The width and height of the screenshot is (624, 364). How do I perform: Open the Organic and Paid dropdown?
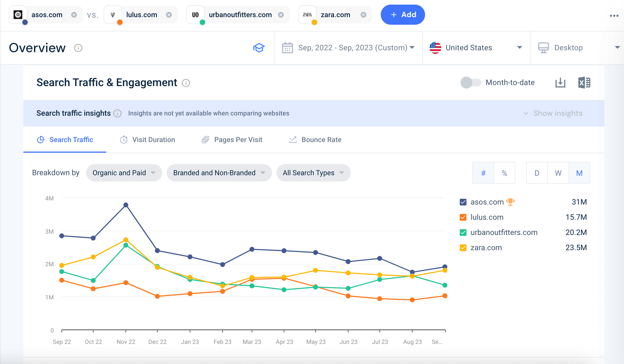[x=124, y=173]
